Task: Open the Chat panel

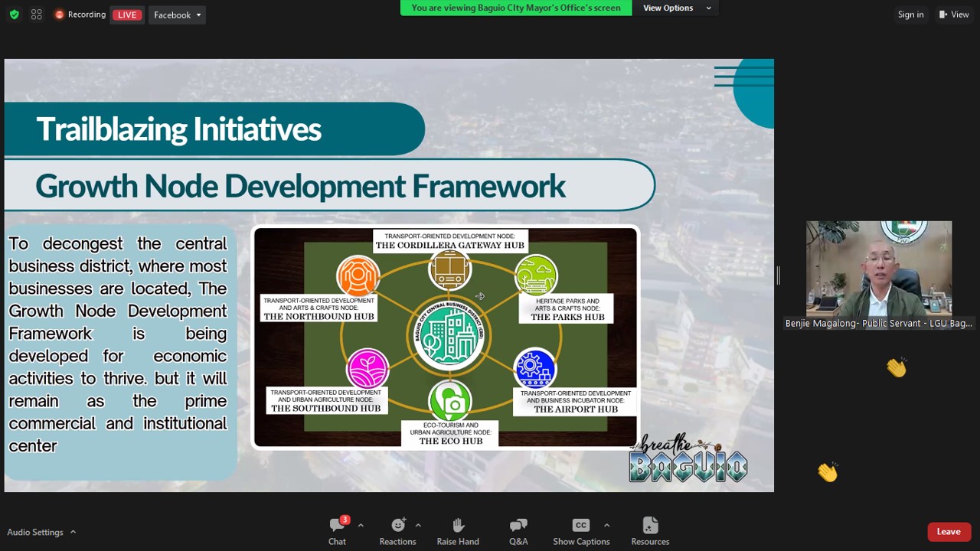Action: [337, 530]
